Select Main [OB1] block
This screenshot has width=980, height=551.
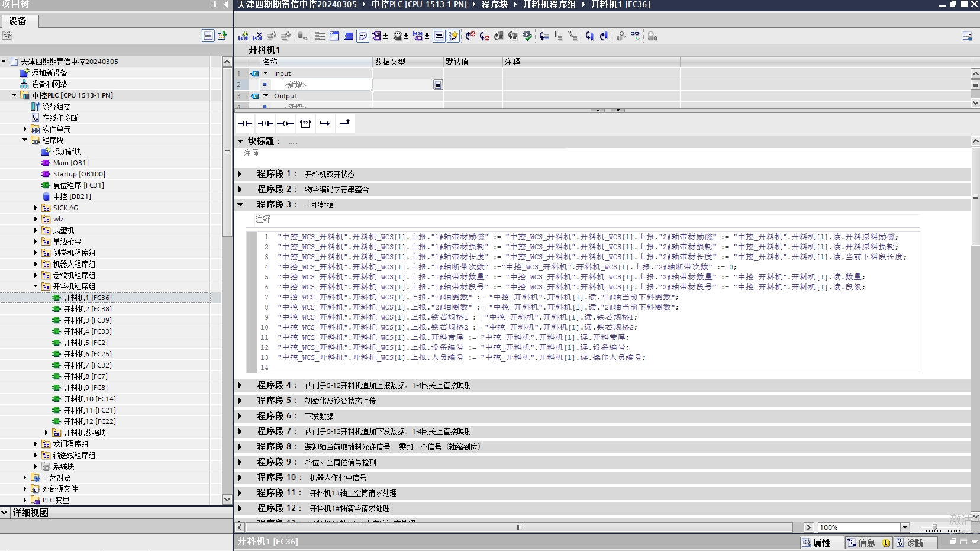[70, 163]
